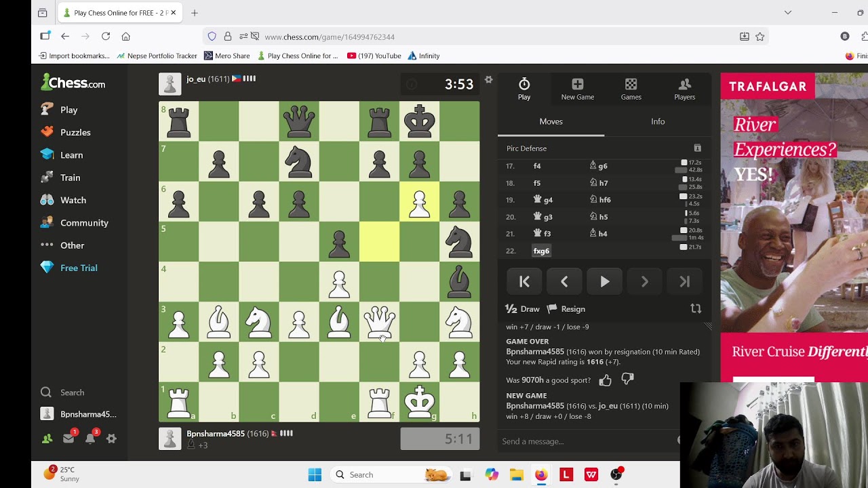The height and width of the screenshot is (488, 868).
Task: Select the Info tab
Action: point(658,121)
